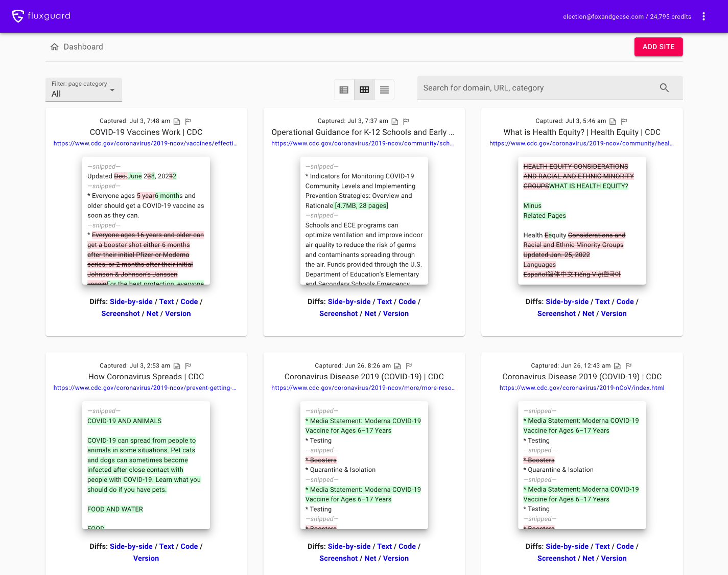Open Side-by-side diff for Jun 26, 8:26 am capture
Image resolution: width=728 pixels, height=575 pixels.
coord(349,547)
